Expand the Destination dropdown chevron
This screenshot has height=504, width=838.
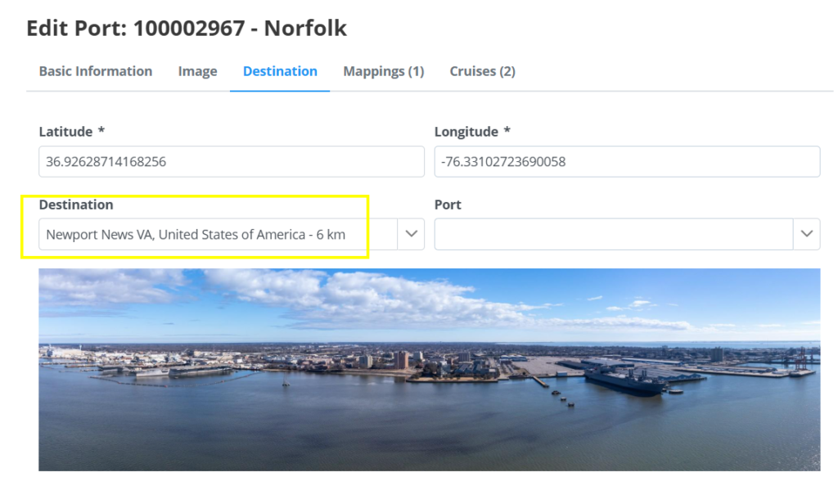pyautogui.click(x=411, y=235)
